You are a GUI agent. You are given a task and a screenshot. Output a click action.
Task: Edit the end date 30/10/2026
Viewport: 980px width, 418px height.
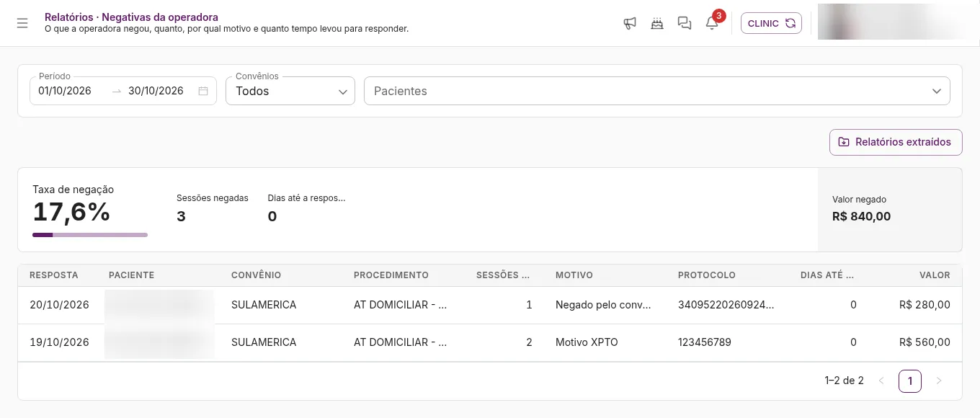(156, 91)
